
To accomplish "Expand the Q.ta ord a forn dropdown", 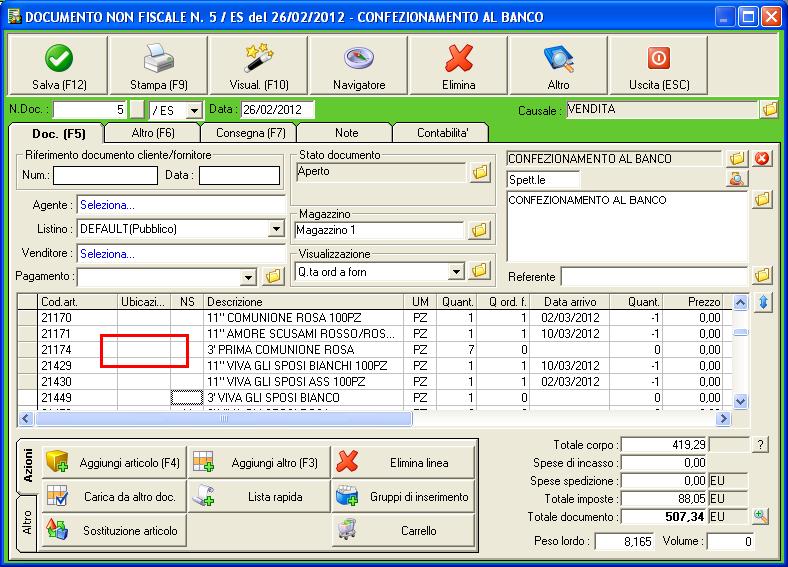I will (455, 272).
